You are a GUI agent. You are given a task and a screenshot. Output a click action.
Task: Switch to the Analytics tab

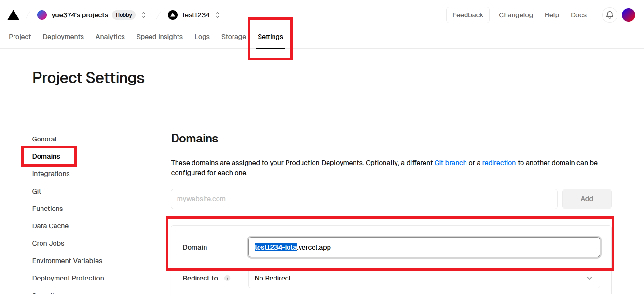point(110,37)
